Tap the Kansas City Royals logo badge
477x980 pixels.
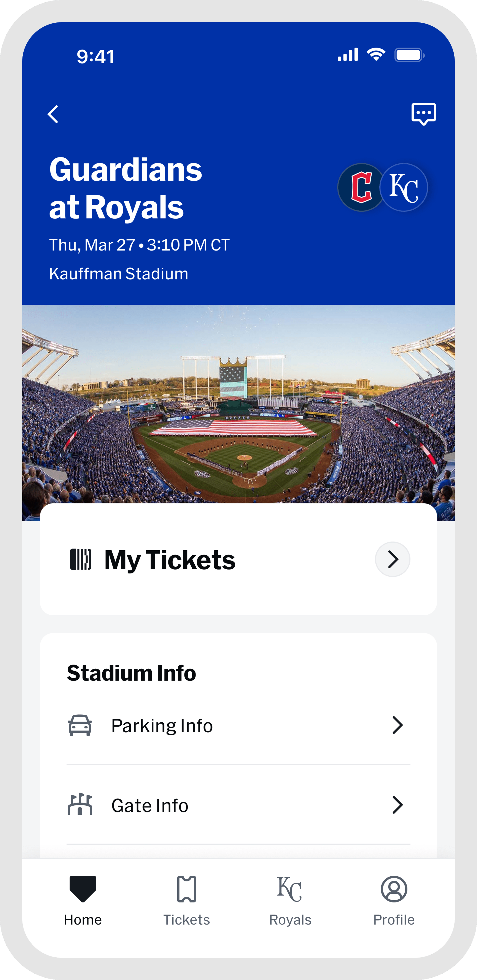[404, 187]
